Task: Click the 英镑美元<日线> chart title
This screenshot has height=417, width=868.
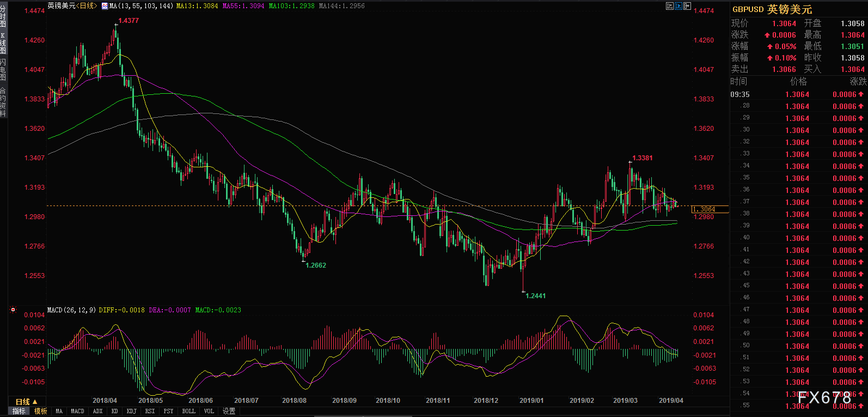Action: tap(72, 6)
